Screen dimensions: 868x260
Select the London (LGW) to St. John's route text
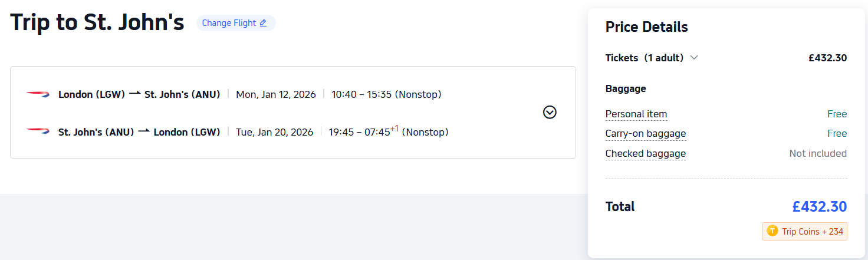(x=139, y=94)
